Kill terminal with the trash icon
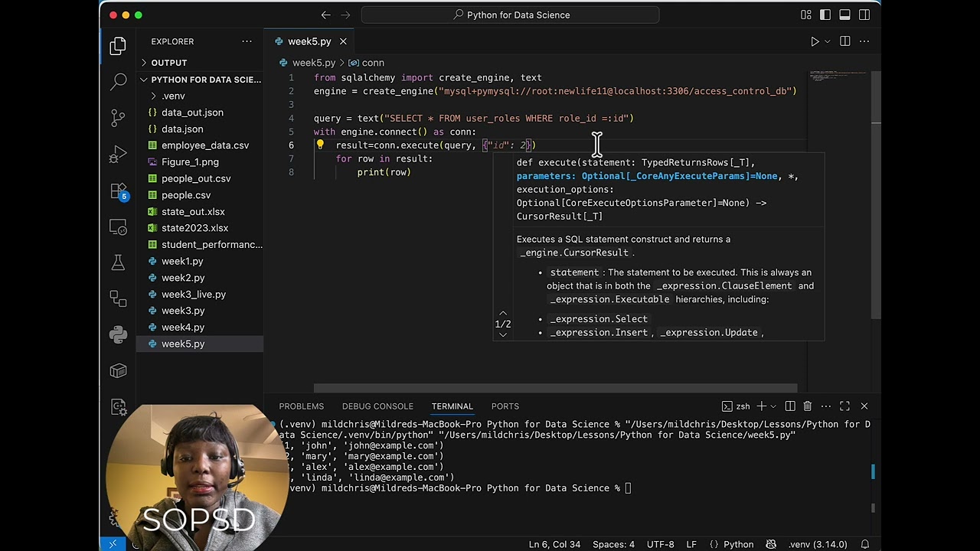 808,406
